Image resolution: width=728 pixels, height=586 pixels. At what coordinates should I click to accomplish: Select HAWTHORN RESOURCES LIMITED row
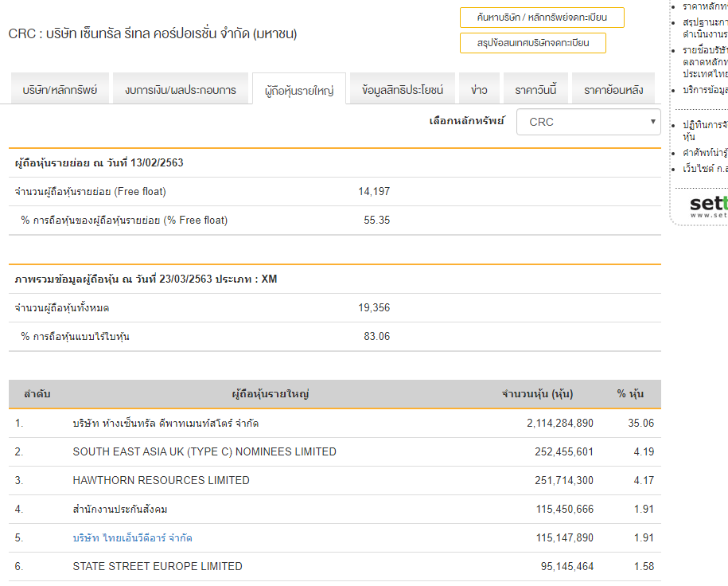click(335, 481)
